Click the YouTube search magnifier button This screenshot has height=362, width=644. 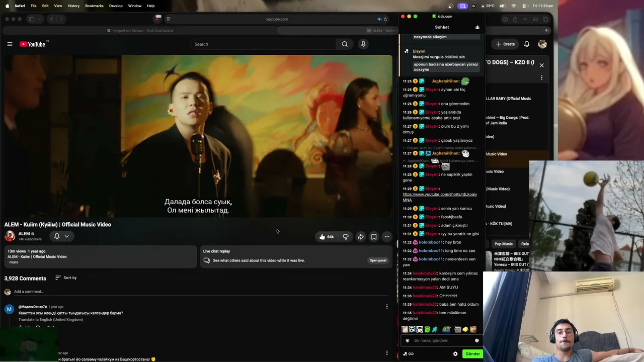(x=345, y=44)
